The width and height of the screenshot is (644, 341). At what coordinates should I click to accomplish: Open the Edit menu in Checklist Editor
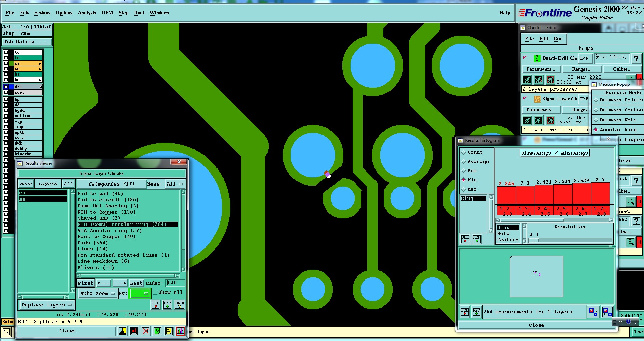544,39
